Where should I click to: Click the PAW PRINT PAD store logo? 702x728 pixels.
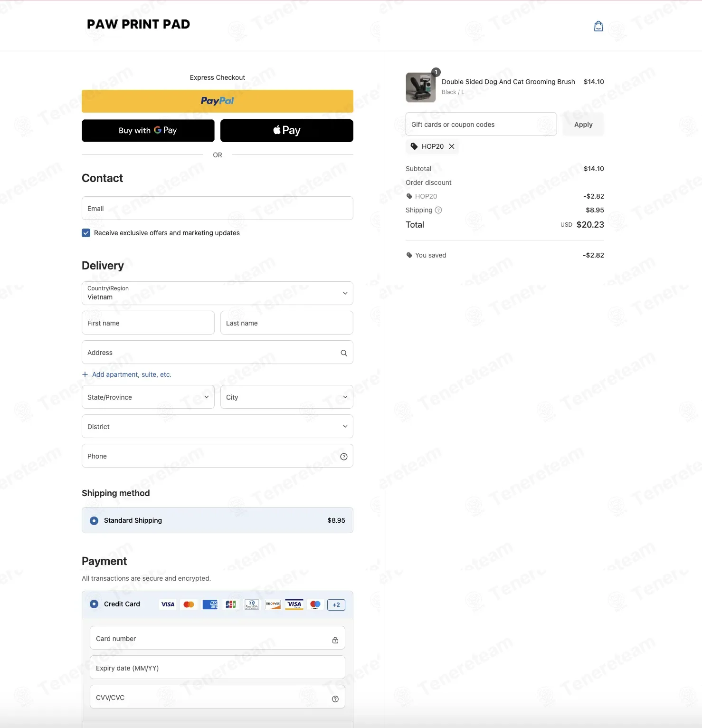[138, 24]
